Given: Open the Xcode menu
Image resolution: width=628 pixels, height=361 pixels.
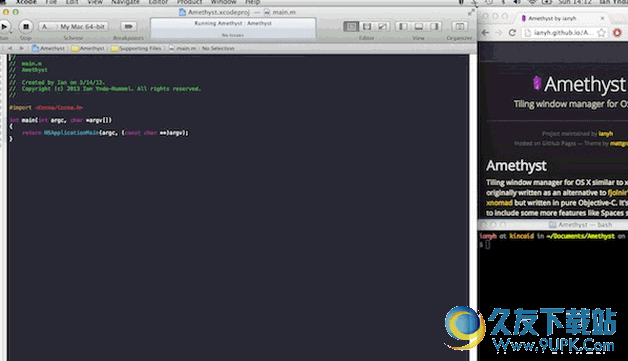Looking at the screenshot, I should pos(26,2).
